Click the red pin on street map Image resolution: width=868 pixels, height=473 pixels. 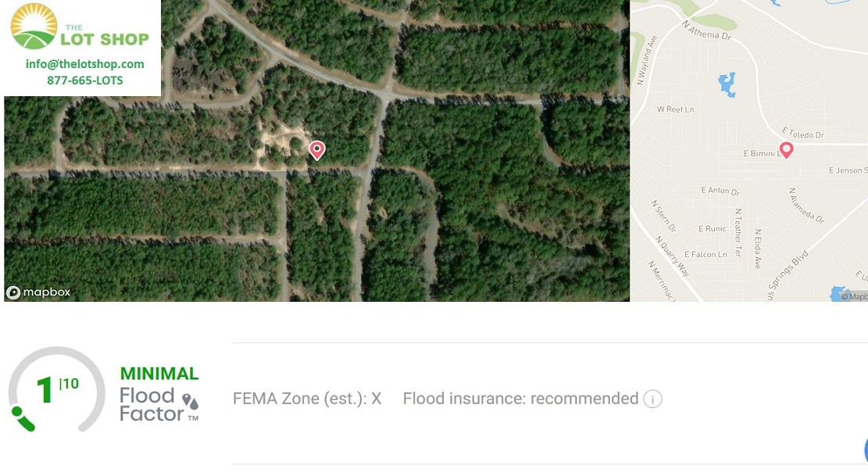pos(786,150)
